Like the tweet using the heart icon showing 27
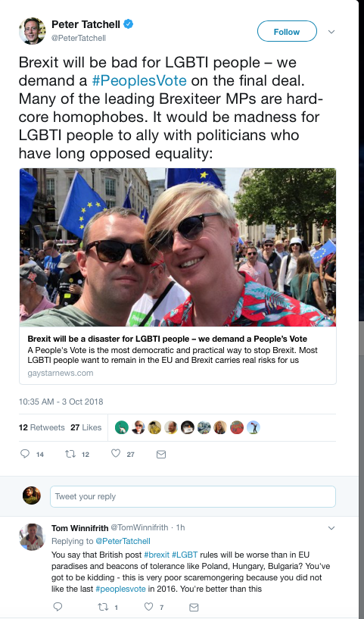The image size is (364, 619). 116,454
